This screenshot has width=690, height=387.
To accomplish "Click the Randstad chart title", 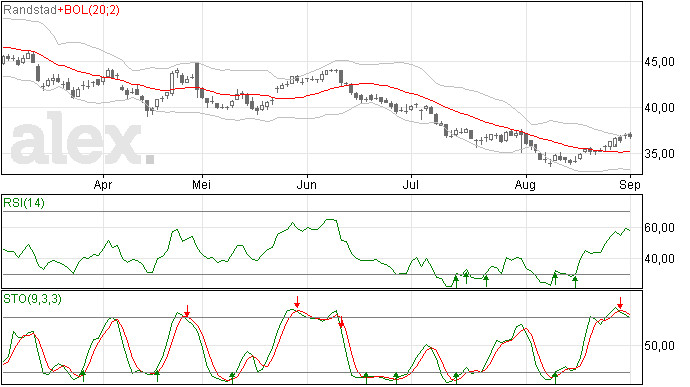I will pyautogui.click(x=29, y=10).
